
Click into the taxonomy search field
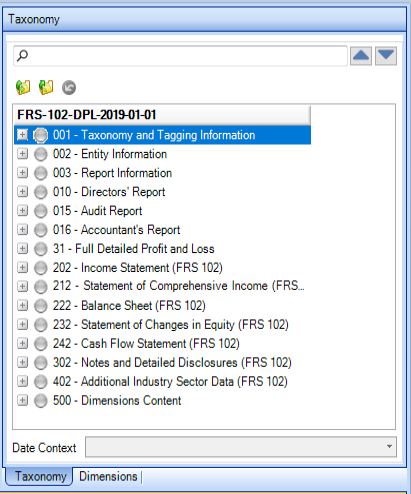pyautogui.click(x=180, y=56)
